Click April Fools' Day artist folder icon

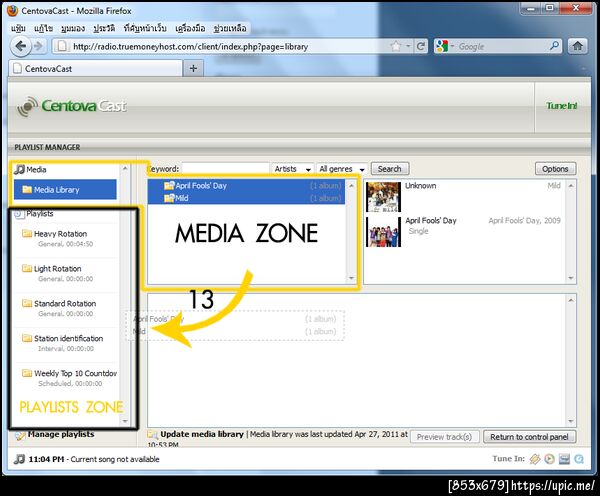169,186
